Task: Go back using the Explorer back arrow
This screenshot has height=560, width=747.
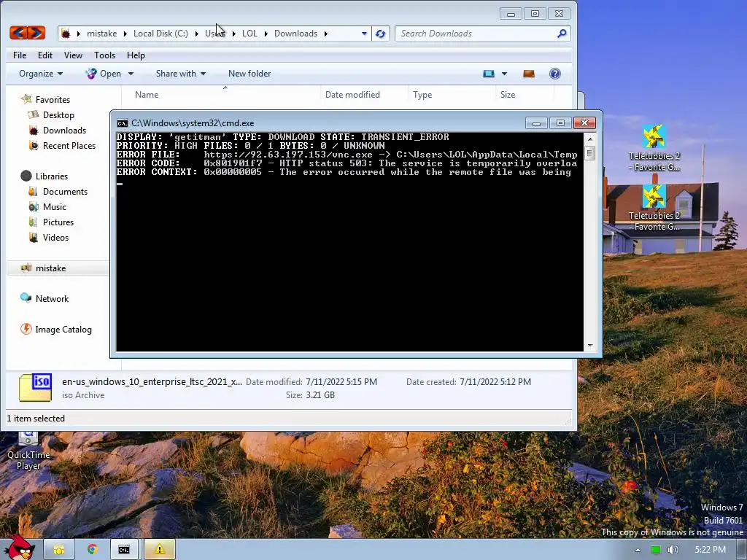Action: tap(18, 33)
